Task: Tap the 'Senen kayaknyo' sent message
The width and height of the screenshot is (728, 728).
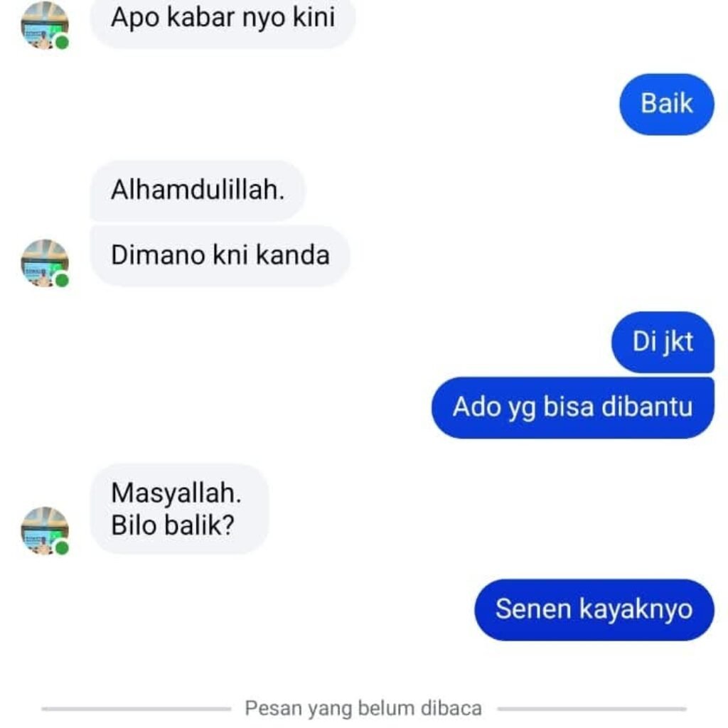Action: 594,609
